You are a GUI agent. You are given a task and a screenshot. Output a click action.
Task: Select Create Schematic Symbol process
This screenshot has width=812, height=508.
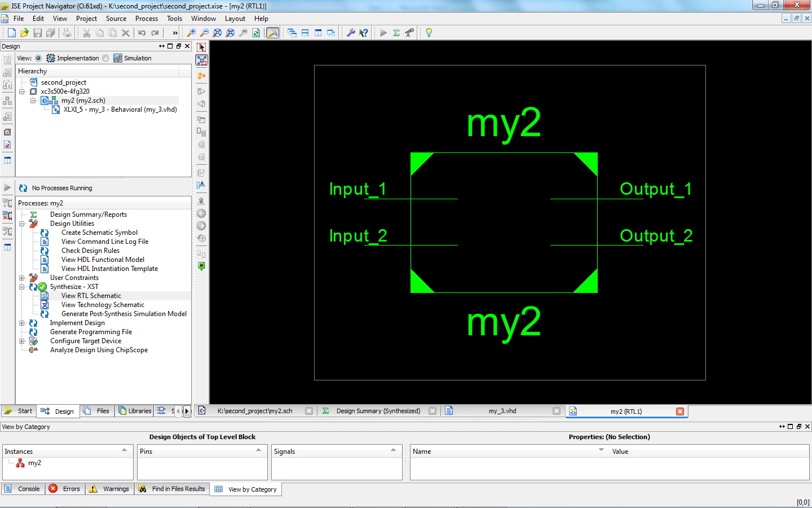[99, 233]
